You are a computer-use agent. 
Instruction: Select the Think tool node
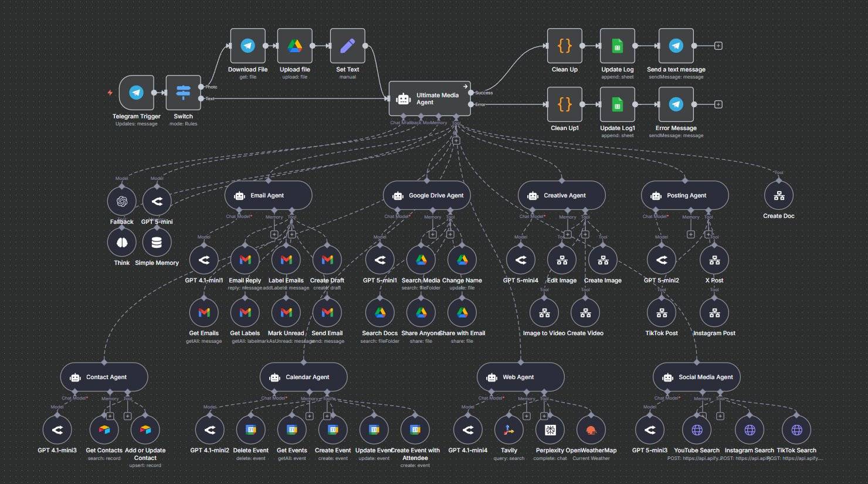[122, 243]
